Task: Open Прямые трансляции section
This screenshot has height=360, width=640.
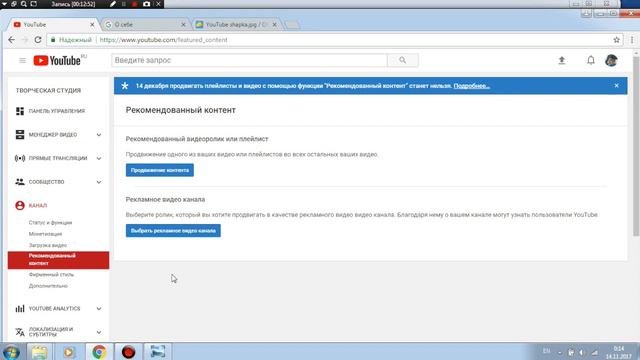Action: tap(58, 158)
